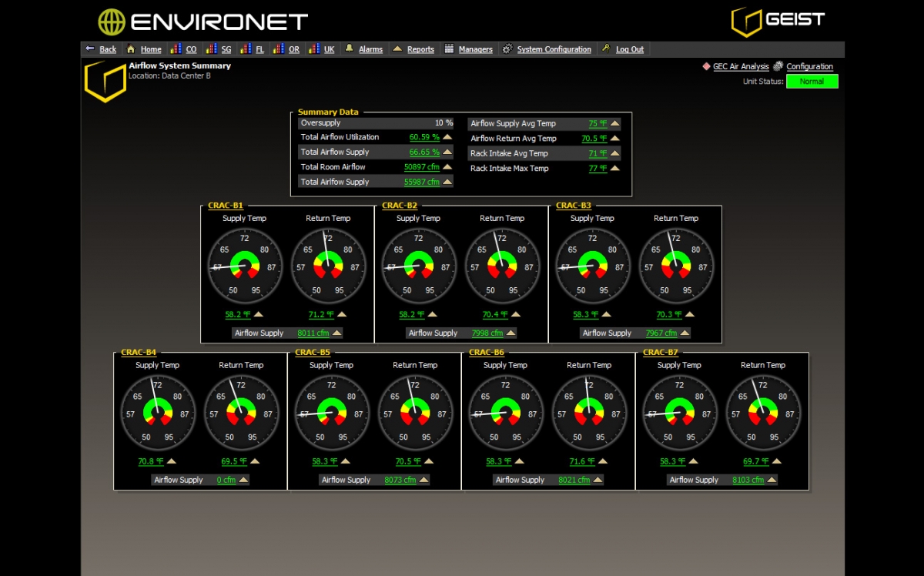The image size is (924, 576).
Task: Click the System Configuration gear icon
Action: (x=507, y=49)
